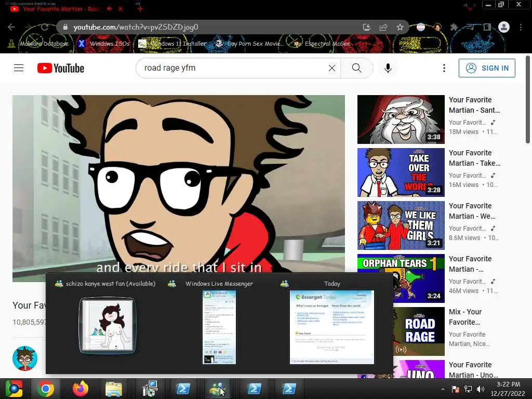
Task: Open the Santa video thumbnail
Action: [401, 119]
